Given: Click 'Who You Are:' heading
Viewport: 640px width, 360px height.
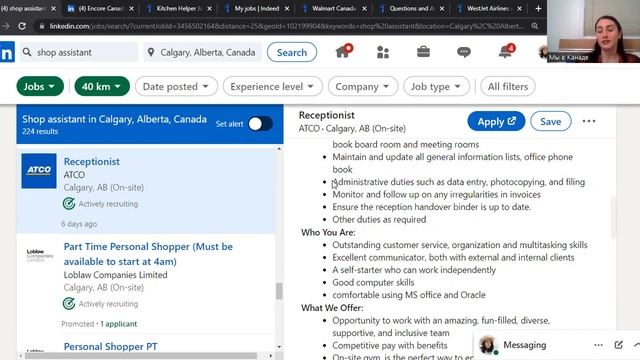Looking at the screenshot, I should (x=328, y=232).
